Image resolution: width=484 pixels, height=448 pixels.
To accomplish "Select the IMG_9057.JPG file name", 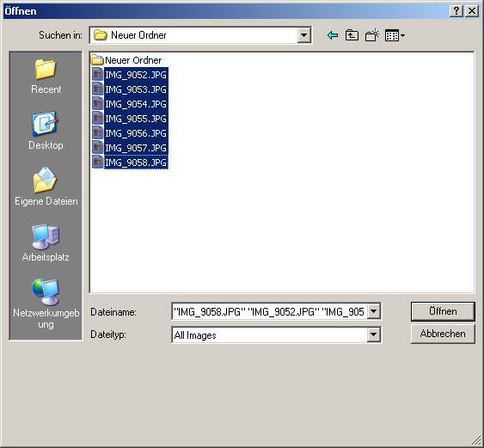I will tap(136, 148).
